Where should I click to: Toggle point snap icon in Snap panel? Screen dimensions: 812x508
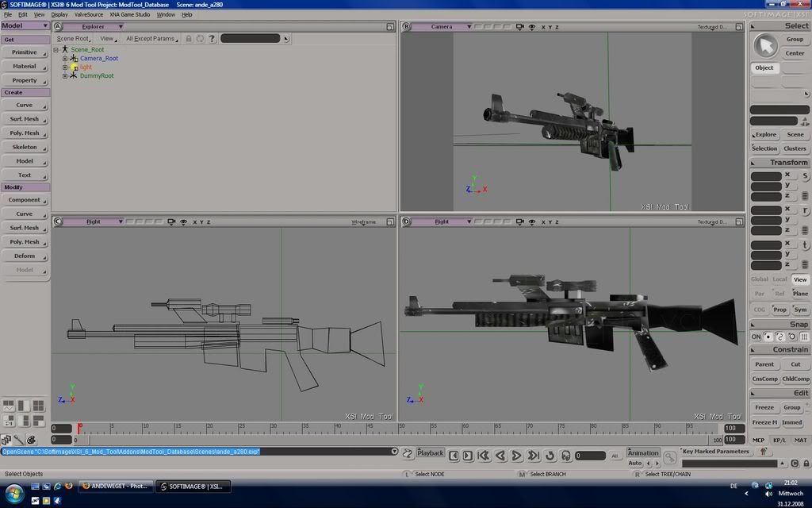click(768, 337)
